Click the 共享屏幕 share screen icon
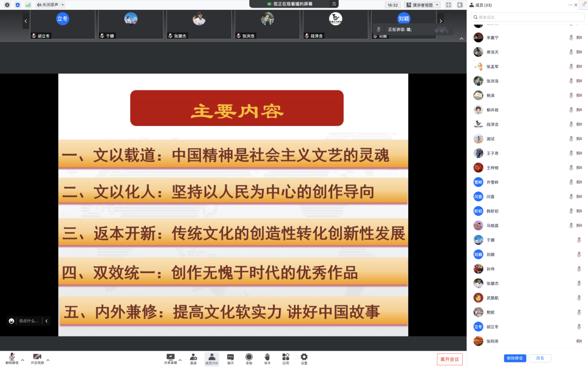Screen dimensions: 588x368 (170, 357)
